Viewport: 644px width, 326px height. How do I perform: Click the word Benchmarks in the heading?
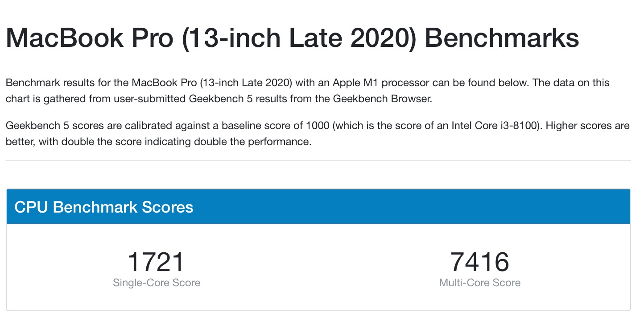[x=502, y=38]
